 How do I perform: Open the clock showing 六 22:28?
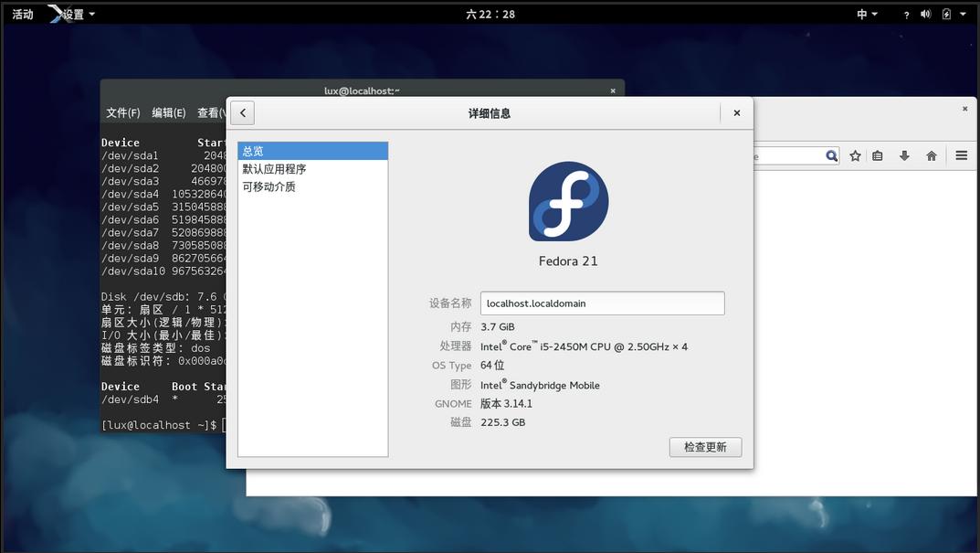pyautogui.click(x=490, y=14)
